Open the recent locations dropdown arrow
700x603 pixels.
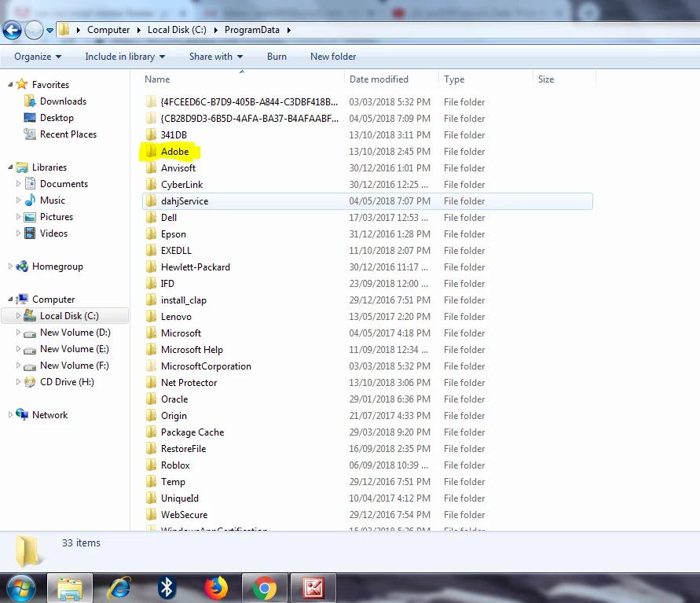click(x=49, y=31)
